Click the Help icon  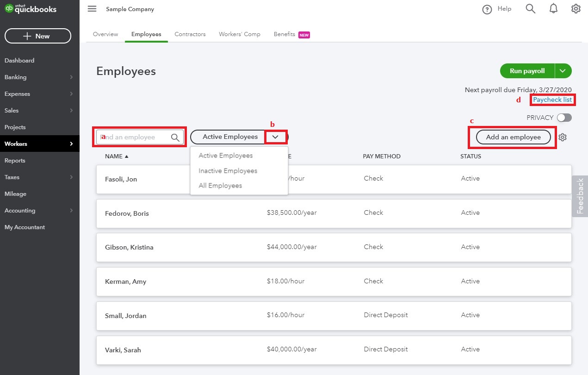click(497, 9)
